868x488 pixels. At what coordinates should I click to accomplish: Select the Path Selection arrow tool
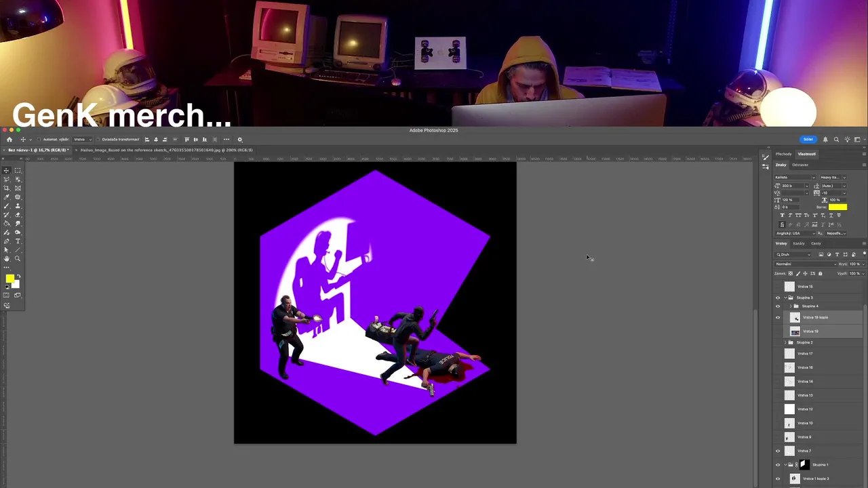(x=6, y=250)
